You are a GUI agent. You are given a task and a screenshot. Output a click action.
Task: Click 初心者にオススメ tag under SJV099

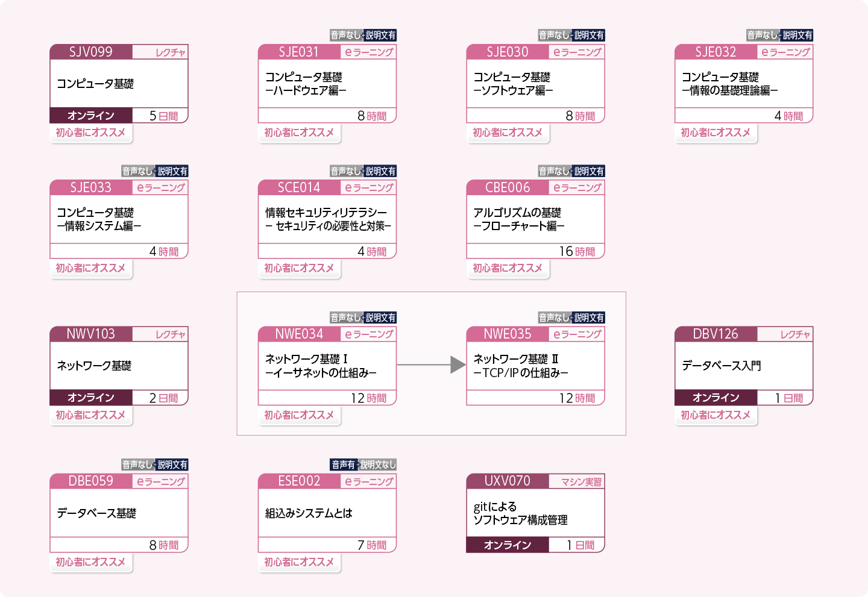[x=90, y=133]
